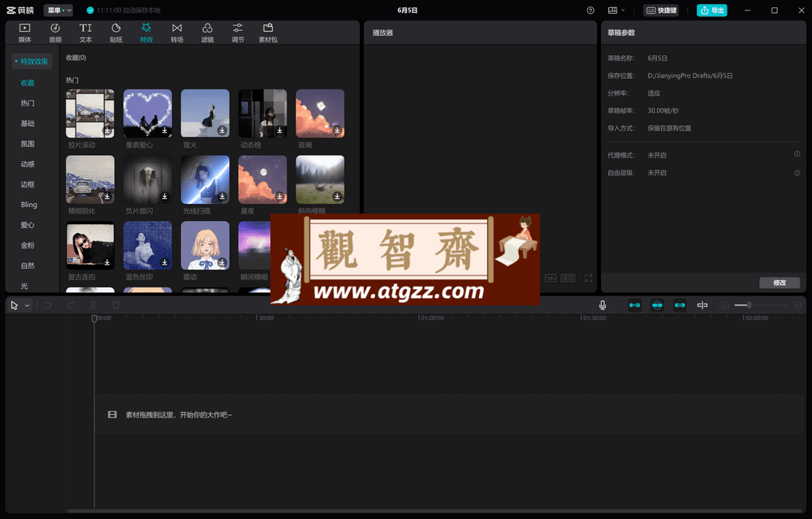This screenshot has height=519, width=812.
Task: Open the 调节 adjustment tab
Action: click(x=238, y=32)
